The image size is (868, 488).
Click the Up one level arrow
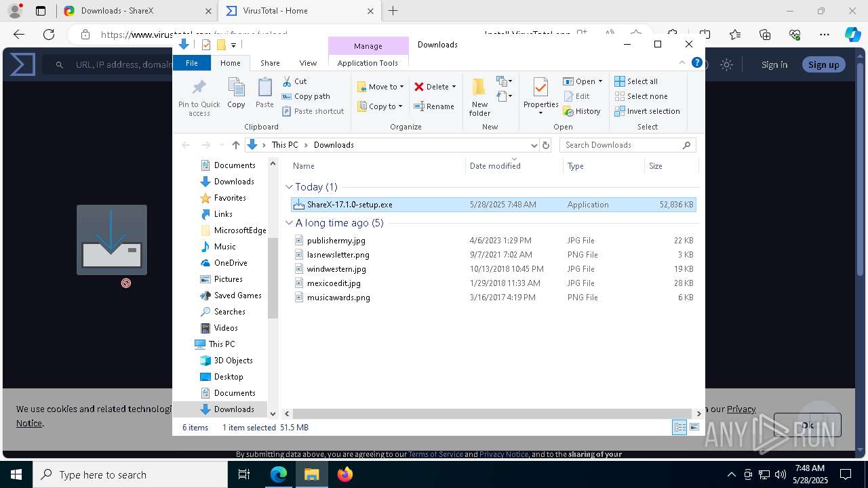coord(236,145)
